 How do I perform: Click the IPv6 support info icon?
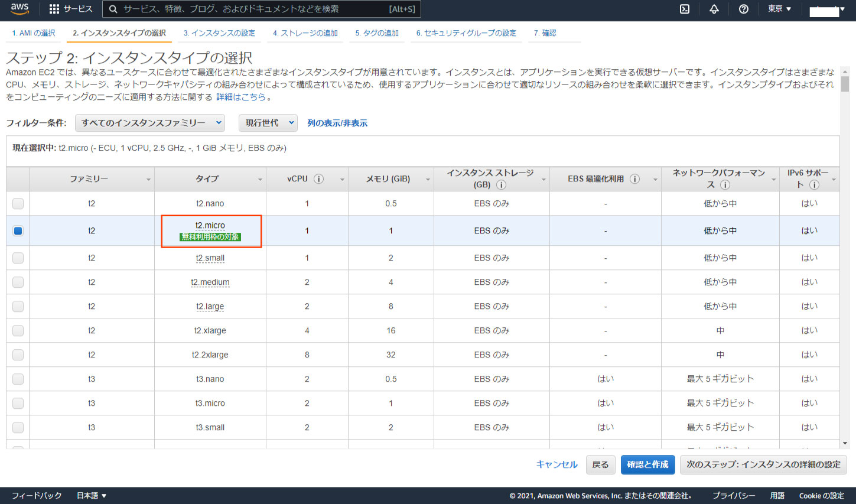click(814, 184)
